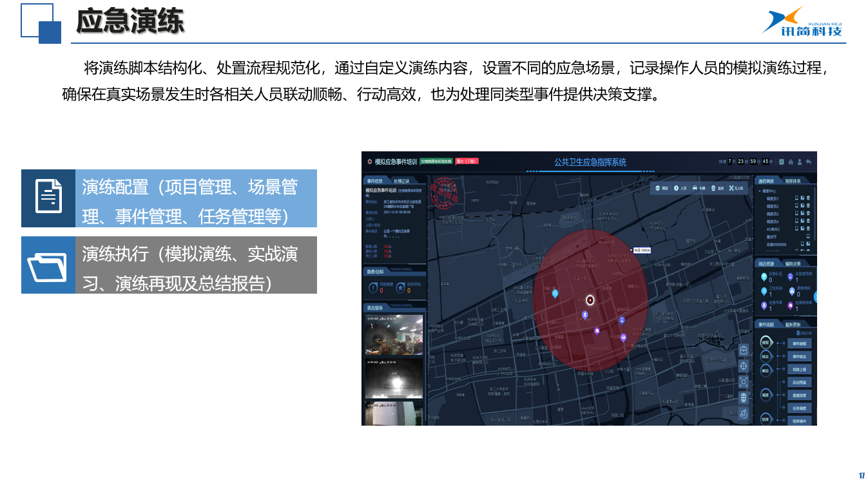The width and height of the screenshot is (868, 492).
Task: Click the 讯简科技 company logo
Action: (802, 22)
